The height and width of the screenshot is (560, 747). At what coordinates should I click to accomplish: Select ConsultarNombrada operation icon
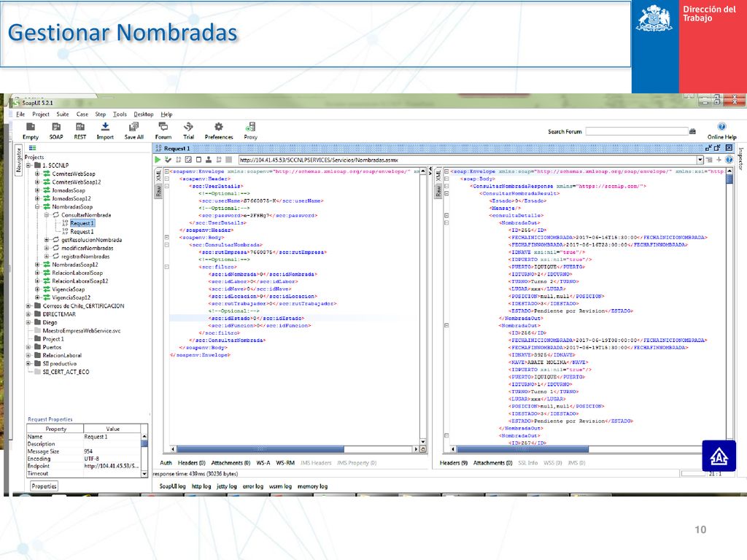point(55,215)
